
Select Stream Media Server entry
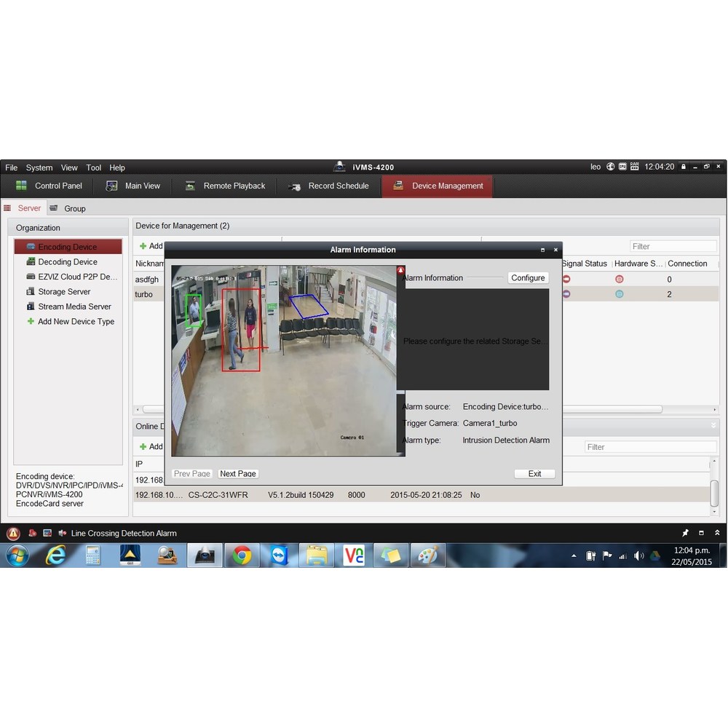coord(68,306)
